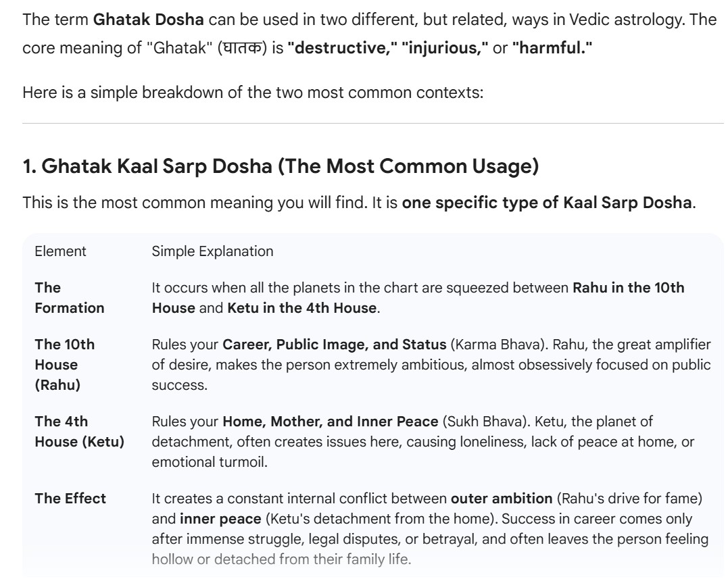Image resolution: width=728 pixels, height=579 pixels.
Task: Click the 'Here is a simple breakdown' sentence
Action: 253,92
